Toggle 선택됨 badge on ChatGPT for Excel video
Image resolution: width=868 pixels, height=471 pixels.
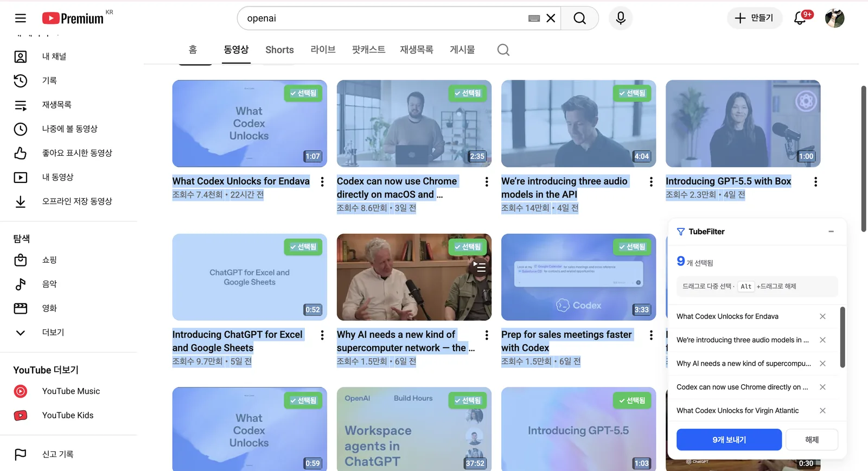(303, 247)
